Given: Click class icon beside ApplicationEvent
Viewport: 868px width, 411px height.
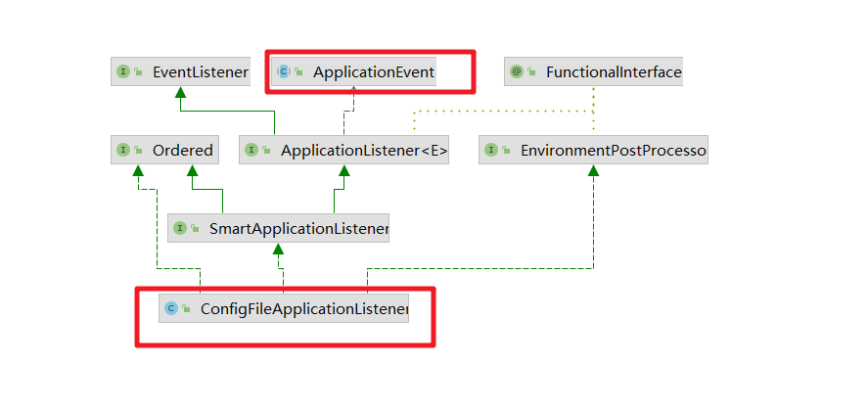Looking at the screenshot, I should point(284,71).
